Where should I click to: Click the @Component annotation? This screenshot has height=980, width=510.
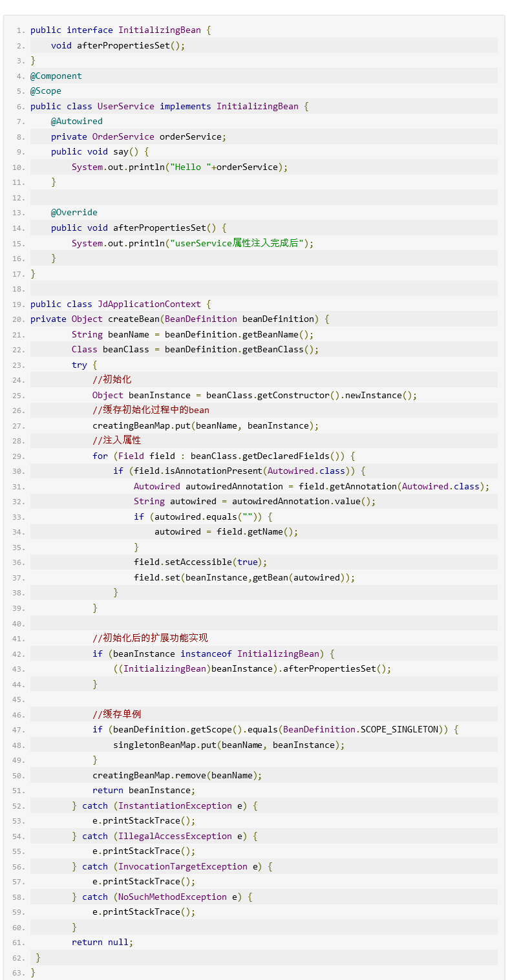56,76
